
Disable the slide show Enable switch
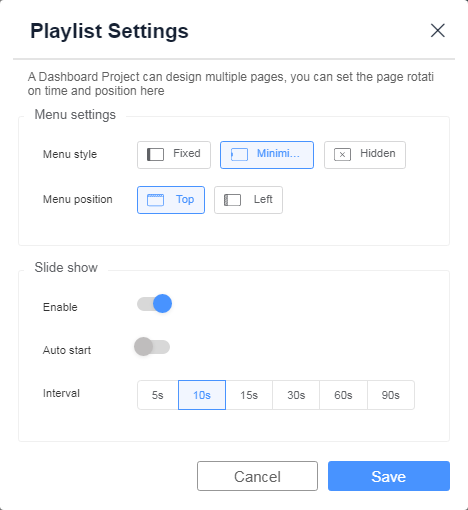(154, 304)
